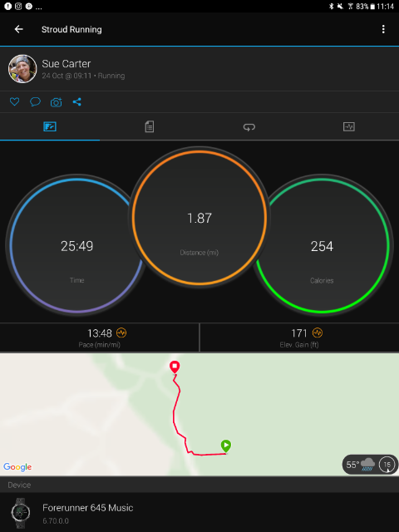Open the laps tab icon
The image size is (399, 532).
click(x=249, y=127)
